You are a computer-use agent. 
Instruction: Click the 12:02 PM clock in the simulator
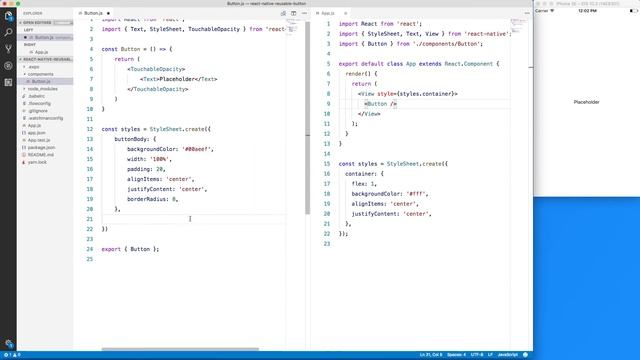point(587,11)
